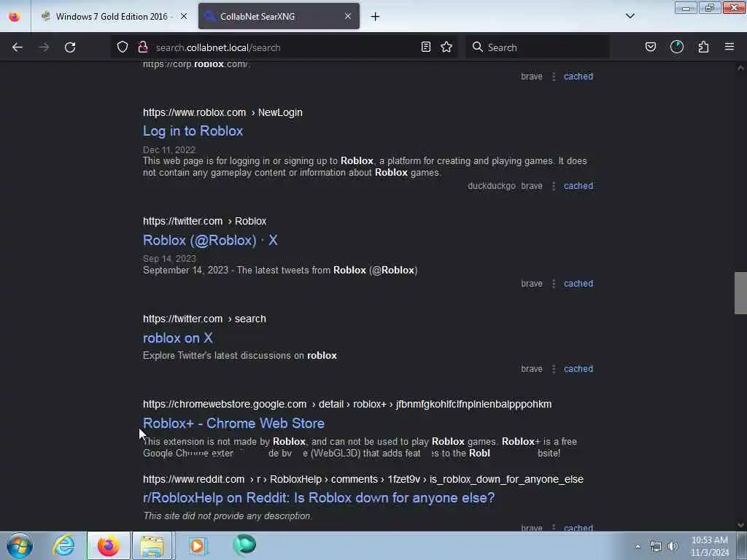Go back with the browser back arrow

click(x=18, y=47)
